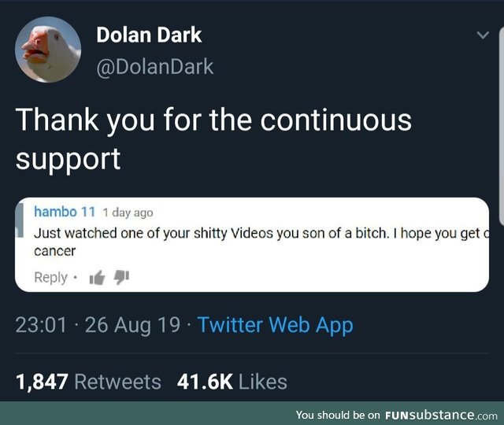Open the embedded YouTube comment image
Screen dimensions: 504x425
[x=252, y=245]
